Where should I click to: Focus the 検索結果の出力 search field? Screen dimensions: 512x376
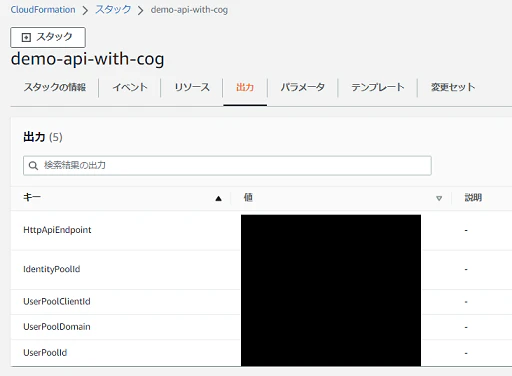[x=227, y=165]
